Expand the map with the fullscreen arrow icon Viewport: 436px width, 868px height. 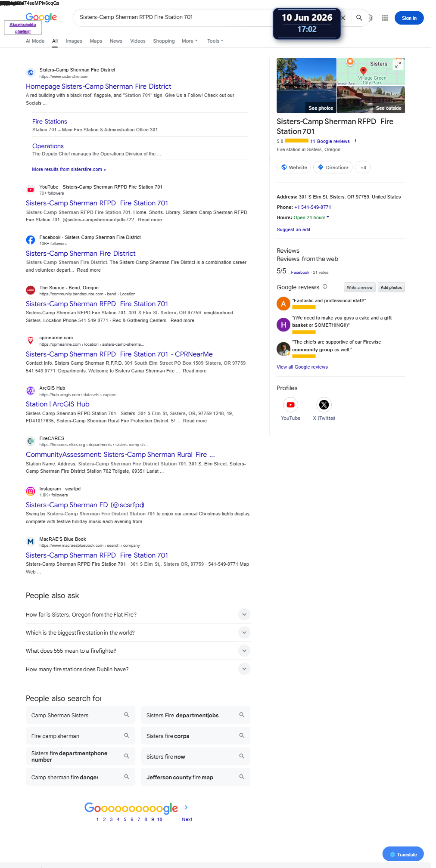coord(399,65)
